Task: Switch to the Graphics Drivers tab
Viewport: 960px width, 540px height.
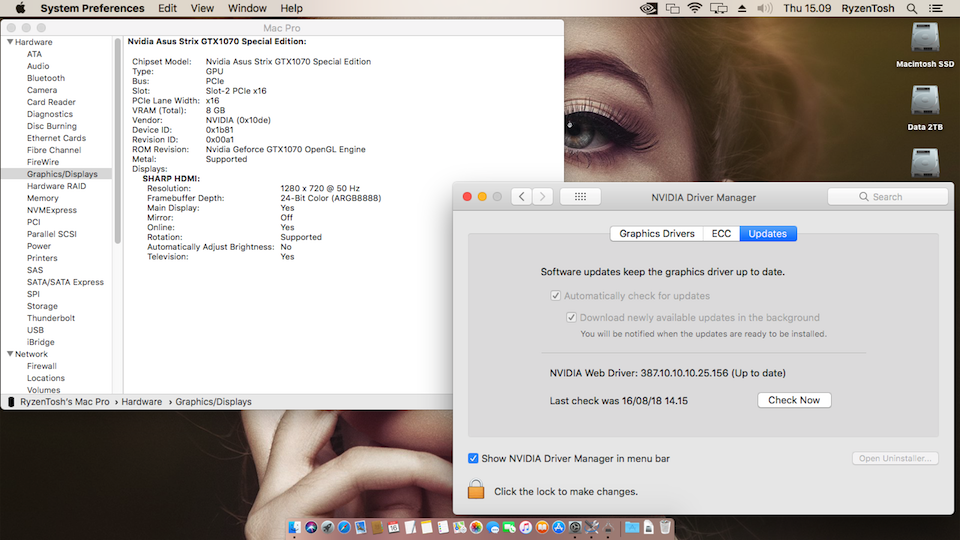Action: [x=656, y=233]
